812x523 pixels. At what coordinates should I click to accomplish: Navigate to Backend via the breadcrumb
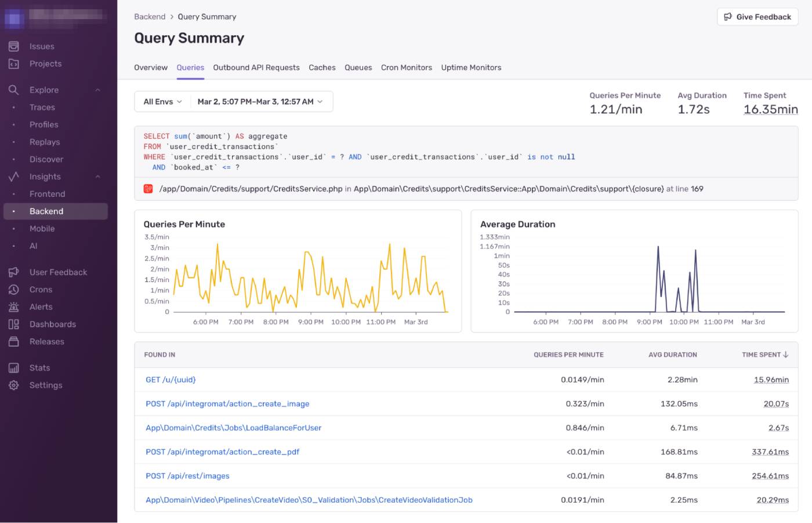tap(150, 16)
